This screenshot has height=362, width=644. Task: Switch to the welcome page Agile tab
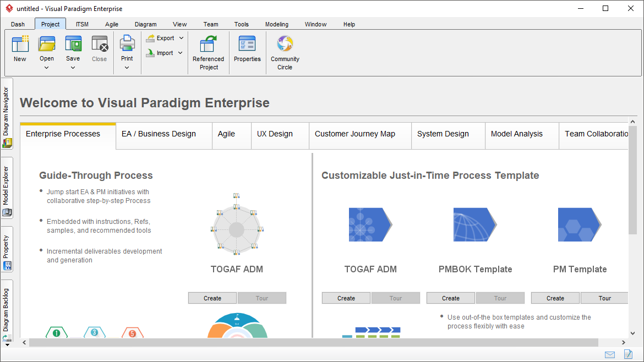[232, 136]
